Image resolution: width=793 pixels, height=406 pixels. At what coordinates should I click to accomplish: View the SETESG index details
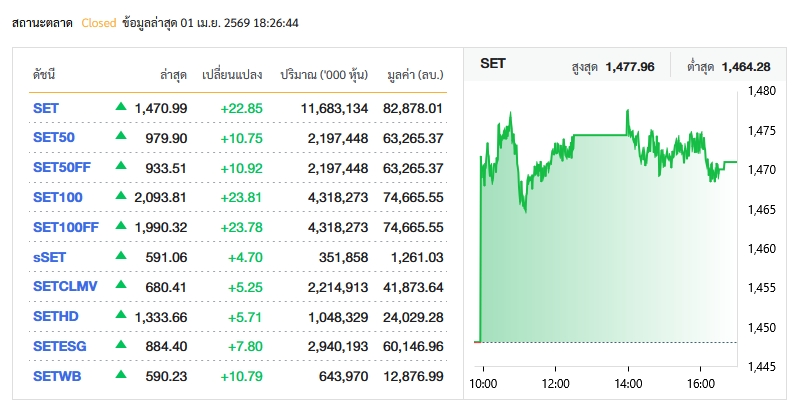[60, 347]
